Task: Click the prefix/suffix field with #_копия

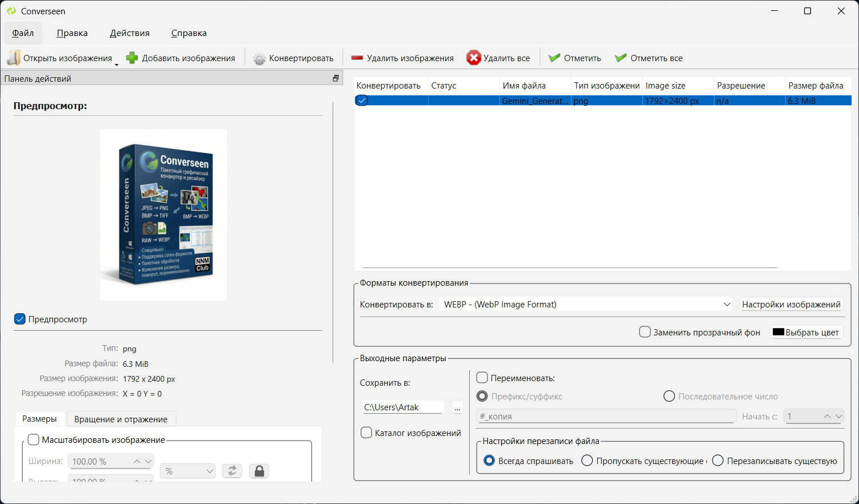Action: (606, 416)
